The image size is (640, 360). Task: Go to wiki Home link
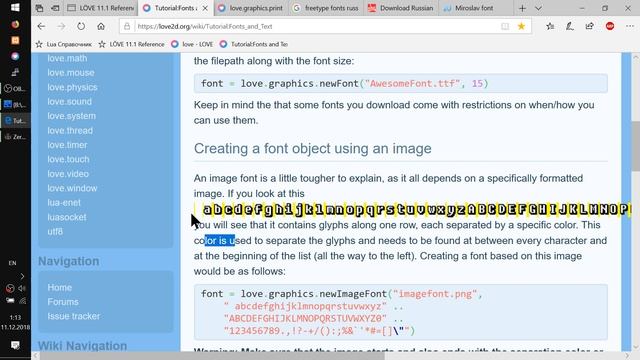pos(60,287)
